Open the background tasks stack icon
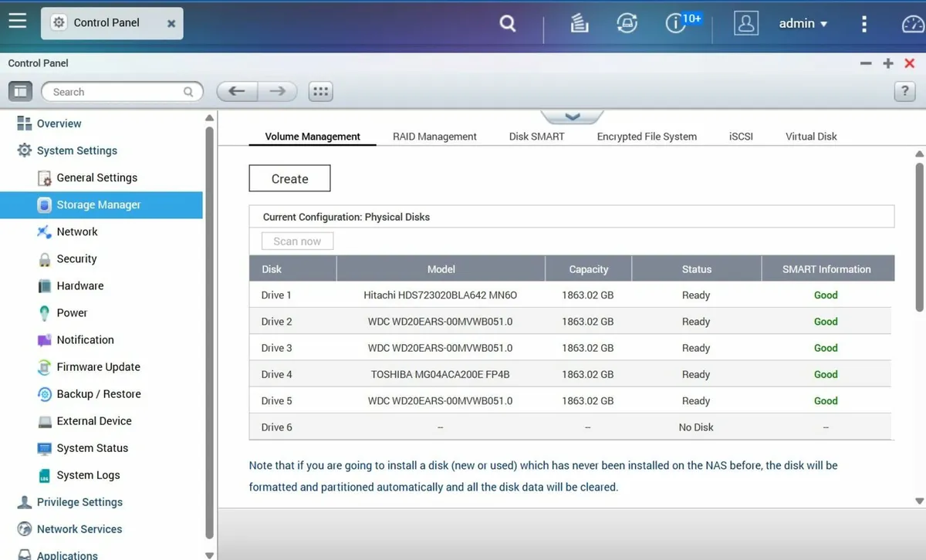This screenshot has width=926, height=560. point(580,24)
